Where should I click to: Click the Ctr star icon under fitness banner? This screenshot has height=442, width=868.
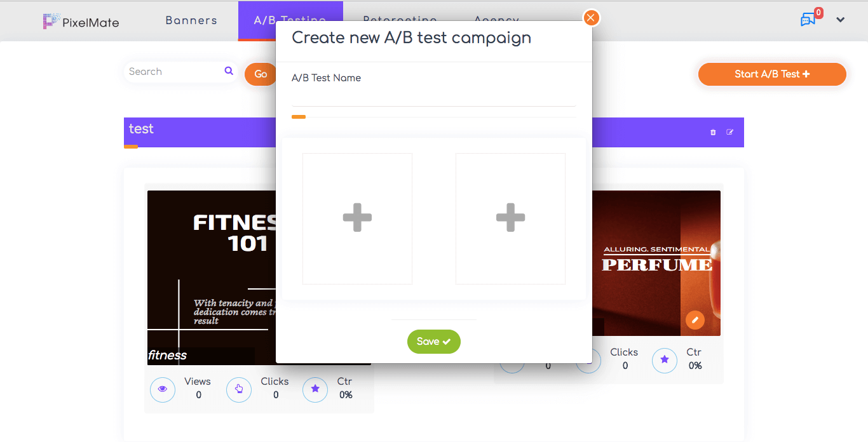coord(315,389)
